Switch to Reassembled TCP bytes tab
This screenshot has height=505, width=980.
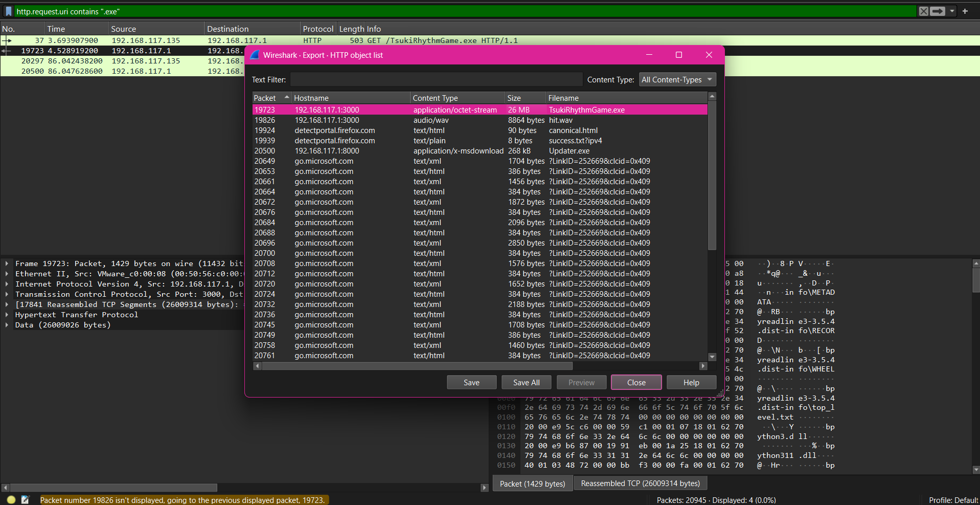(640, 484)
